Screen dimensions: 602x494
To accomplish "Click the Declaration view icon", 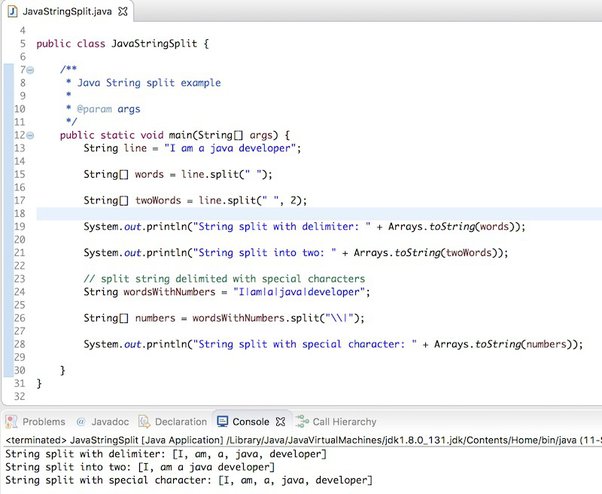I will pyautogui.click(x=144, y=422).
